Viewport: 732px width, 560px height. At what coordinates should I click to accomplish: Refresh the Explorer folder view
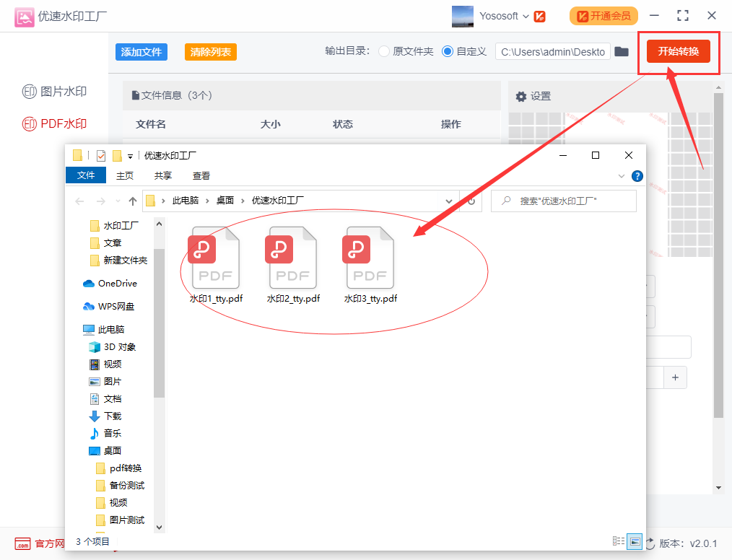[471, 201]
